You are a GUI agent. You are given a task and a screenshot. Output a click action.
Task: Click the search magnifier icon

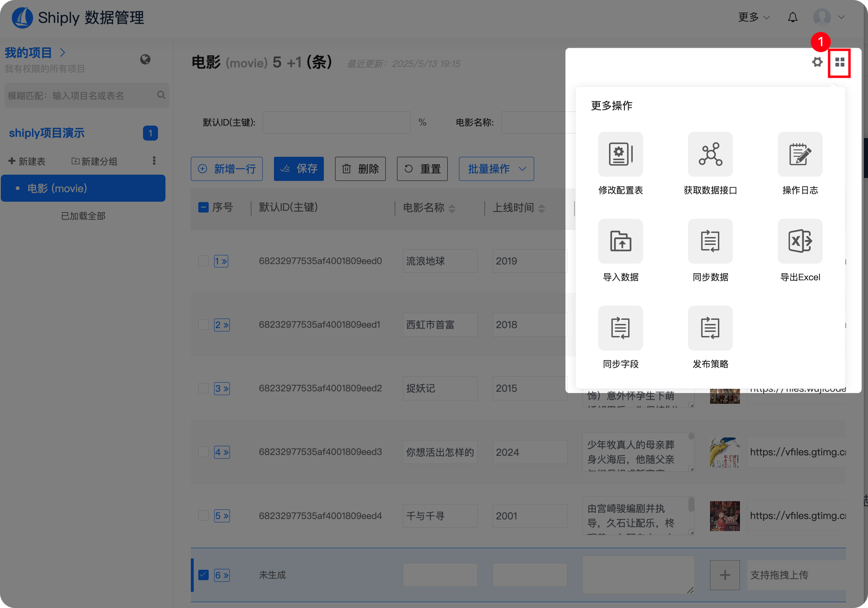pyautogui.click(x=161, y=95)
